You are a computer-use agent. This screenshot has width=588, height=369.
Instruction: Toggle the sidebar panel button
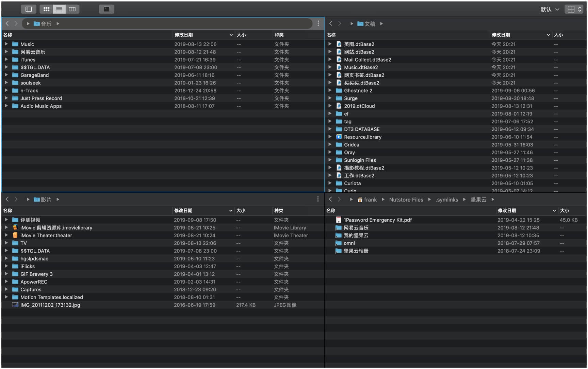tap(29, 9)
